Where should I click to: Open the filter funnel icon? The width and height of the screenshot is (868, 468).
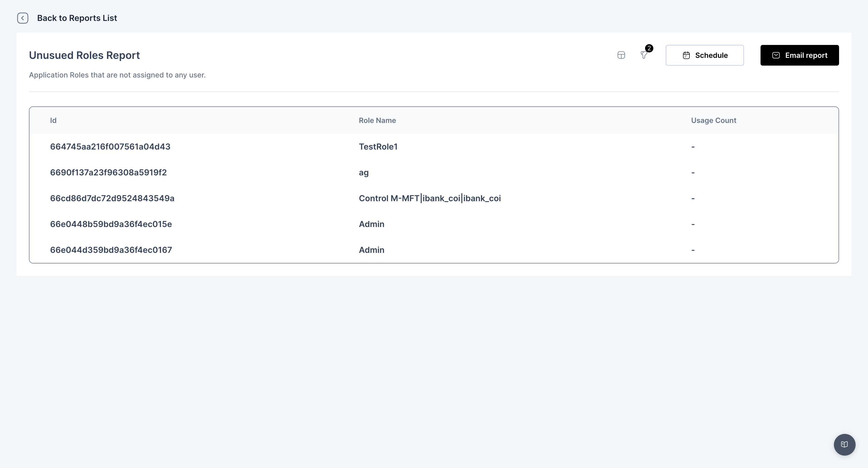[x=643, y=56]
